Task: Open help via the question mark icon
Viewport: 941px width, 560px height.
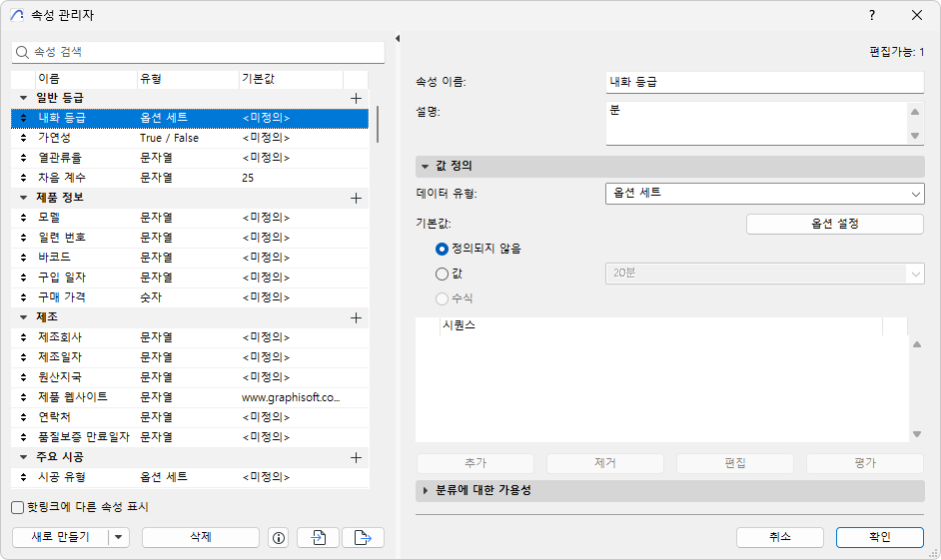Action: click(872, 15)
